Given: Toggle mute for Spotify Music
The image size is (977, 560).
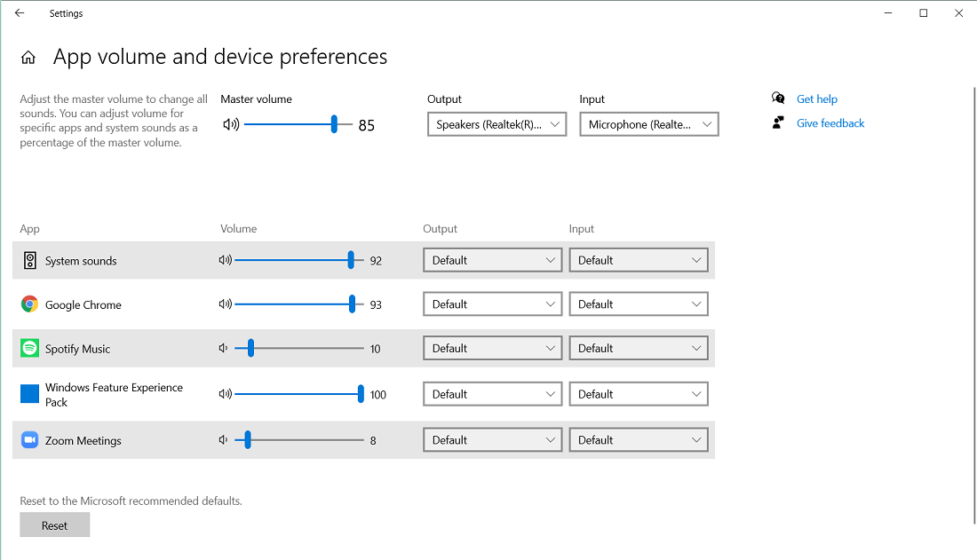Looking at the screenshot, I should tap(224, 349).
